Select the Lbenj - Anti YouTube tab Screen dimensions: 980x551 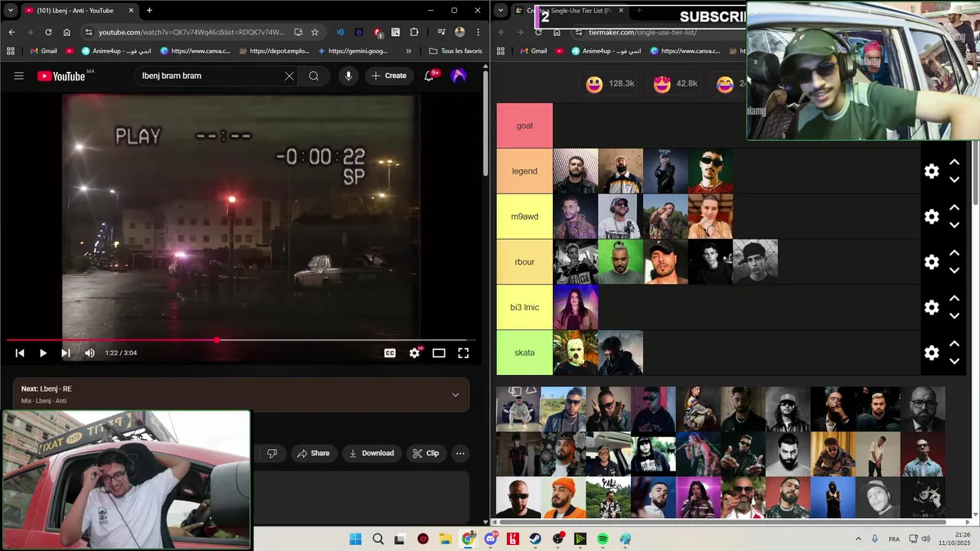pos(79,10)
